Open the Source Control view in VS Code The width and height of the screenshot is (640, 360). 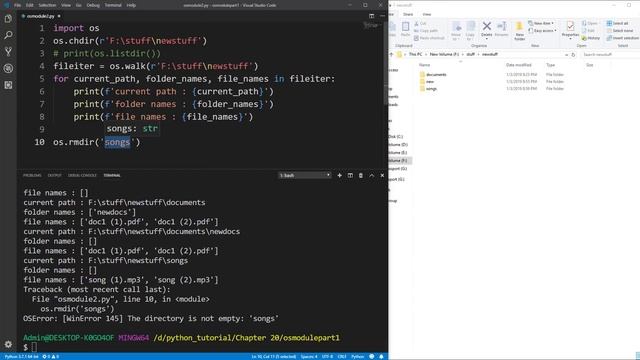click(x=8, y=52)
